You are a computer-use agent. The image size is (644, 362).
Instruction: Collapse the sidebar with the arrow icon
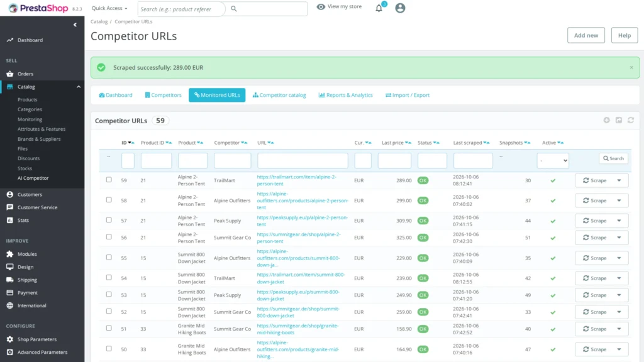coord(75,25)
